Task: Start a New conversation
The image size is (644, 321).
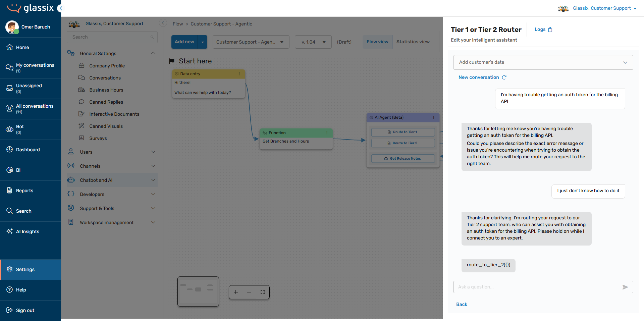Action: click(x=479, y=77)
